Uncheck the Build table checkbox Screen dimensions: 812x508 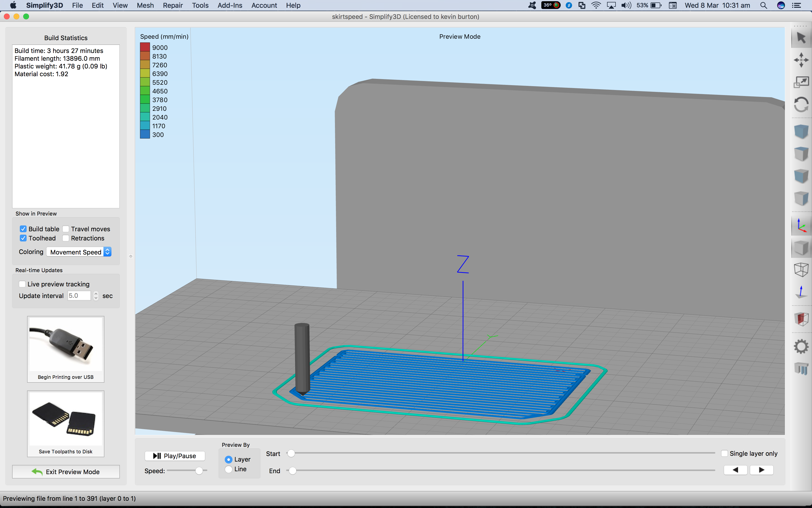(x=23, y=229)
